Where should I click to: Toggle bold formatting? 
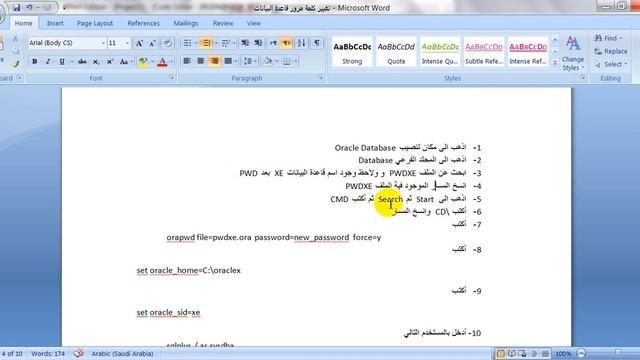[x=35, y=62]
